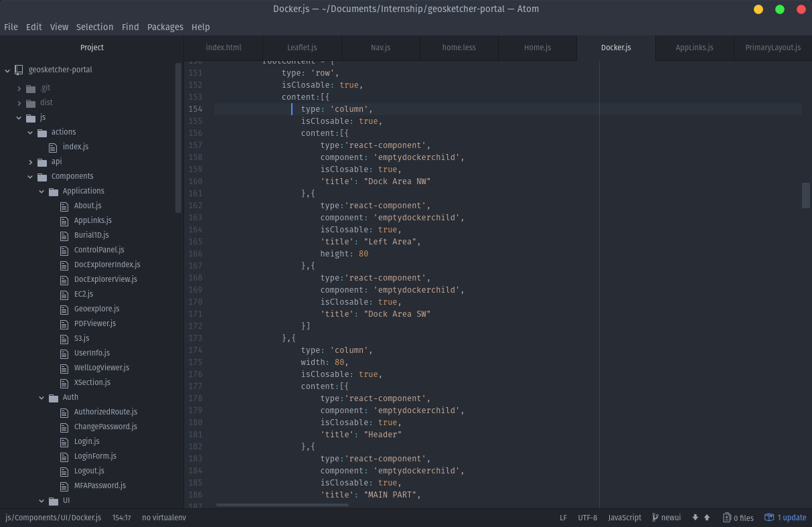Open the About.js file in tree
812x527 pixels.
88,206
